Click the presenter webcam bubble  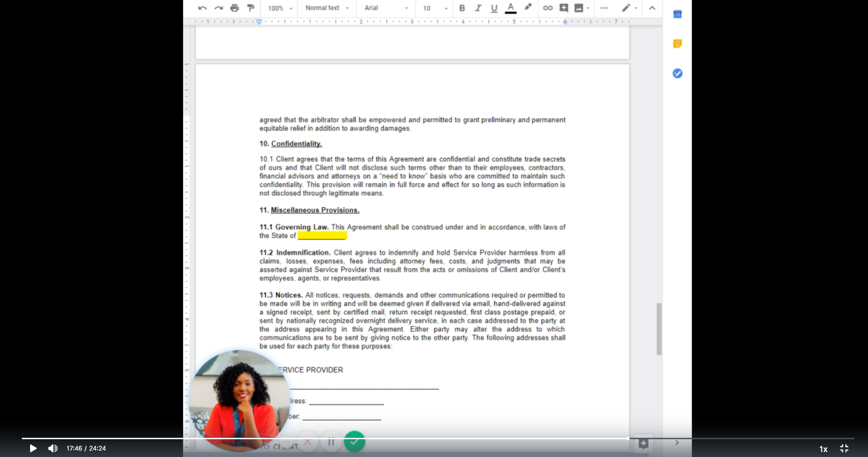click(x=239, y=401)
